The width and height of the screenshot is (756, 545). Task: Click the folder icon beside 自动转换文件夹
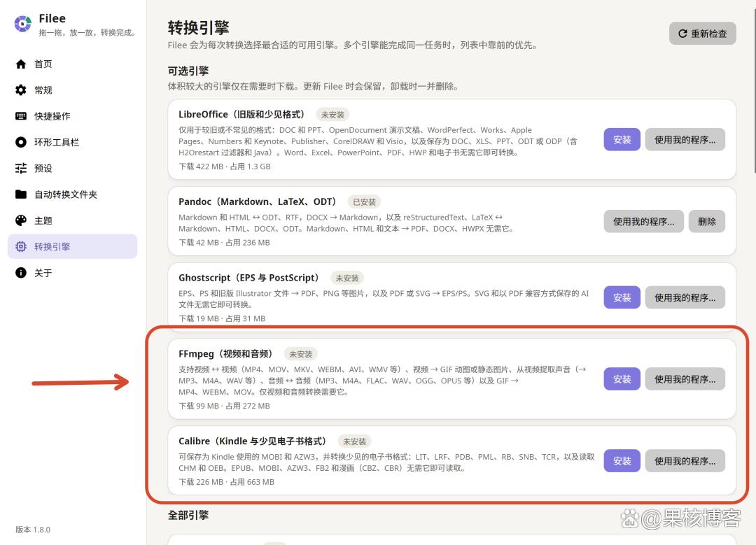pyautogui.click(x=21, y=194)
